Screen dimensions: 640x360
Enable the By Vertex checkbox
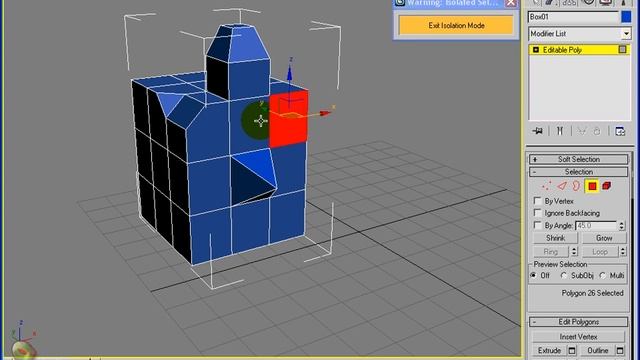538,201
